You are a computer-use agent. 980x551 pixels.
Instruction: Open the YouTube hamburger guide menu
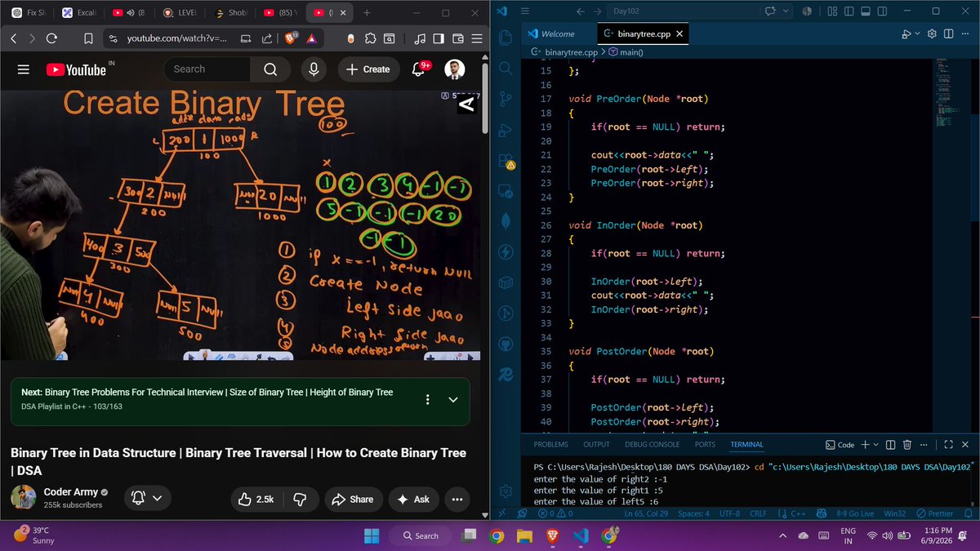pyautogui.click(x=24, y=69)
